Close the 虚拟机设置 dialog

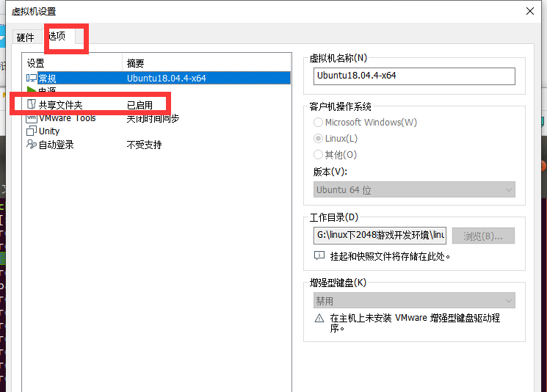pyautogui.click(x=530, y=11)
